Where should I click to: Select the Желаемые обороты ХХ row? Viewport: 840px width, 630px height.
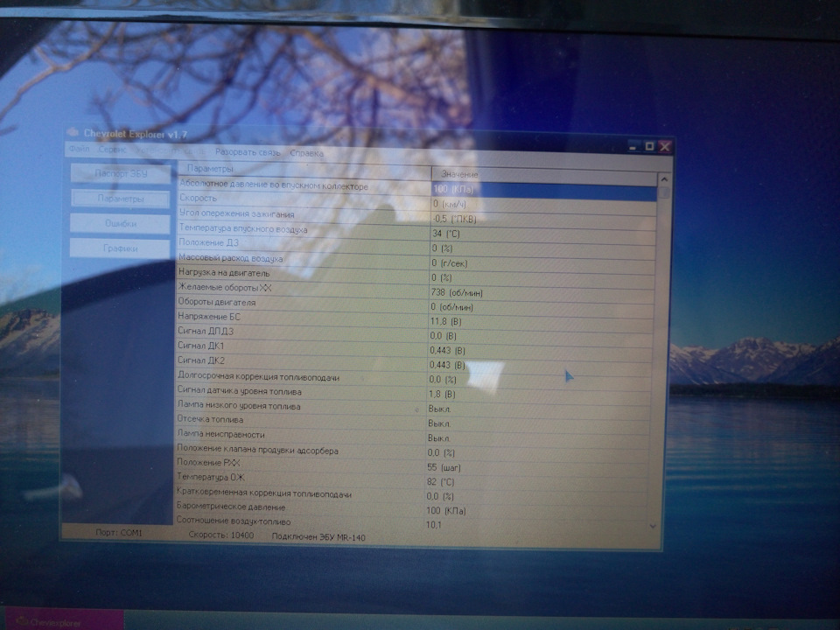(416, 290)
